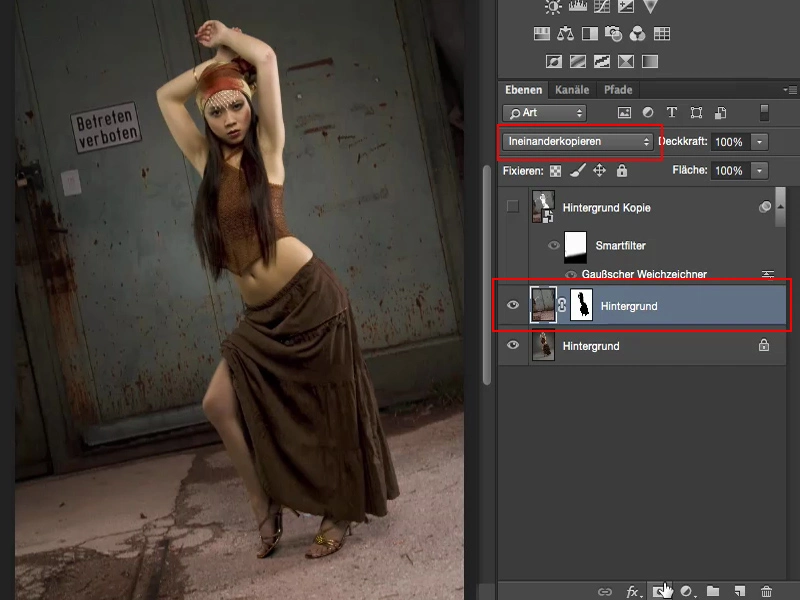Image resolution: width=800 pixels, height=600 pixels.
Task: Create a new layer group
Action: click(x=714, y=591)
